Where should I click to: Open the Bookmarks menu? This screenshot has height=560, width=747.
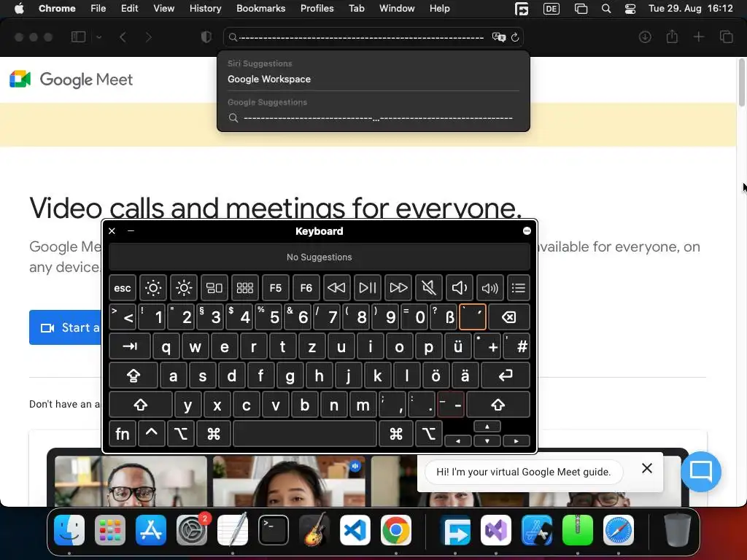pos(260,8)
